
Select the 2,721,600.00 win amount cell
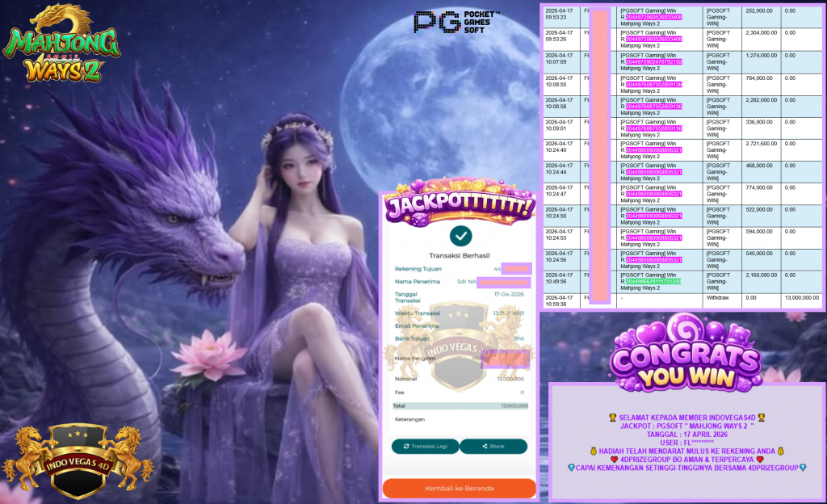point(760,144)
